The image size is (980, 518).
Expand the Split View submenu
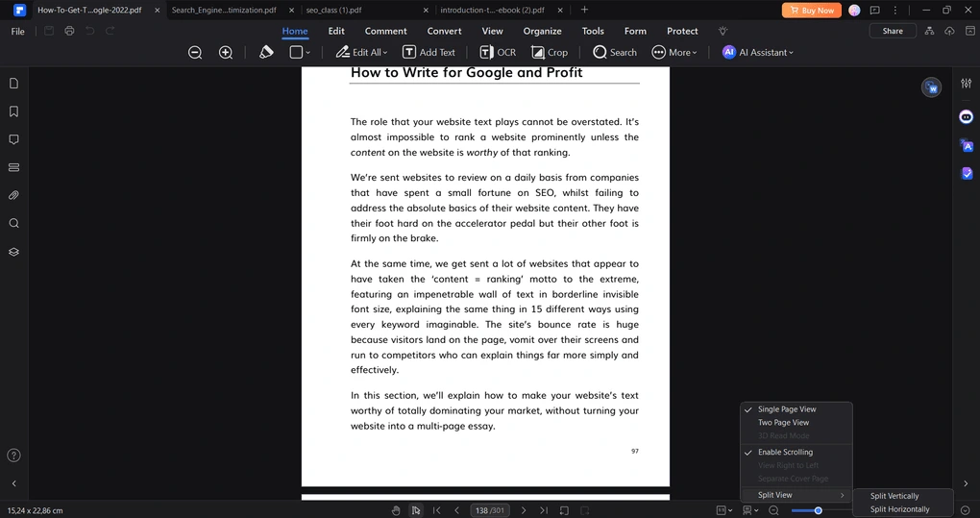(x=796, y=495)
